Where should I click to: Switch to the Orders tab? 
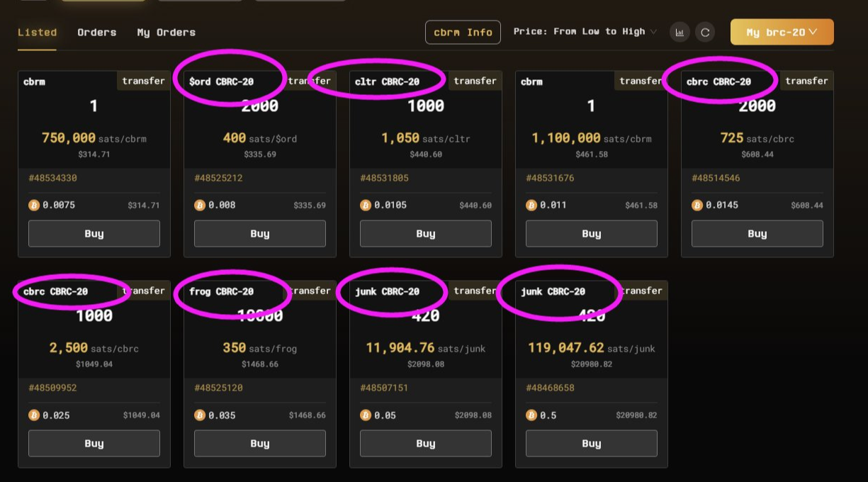tap(96, 33)
